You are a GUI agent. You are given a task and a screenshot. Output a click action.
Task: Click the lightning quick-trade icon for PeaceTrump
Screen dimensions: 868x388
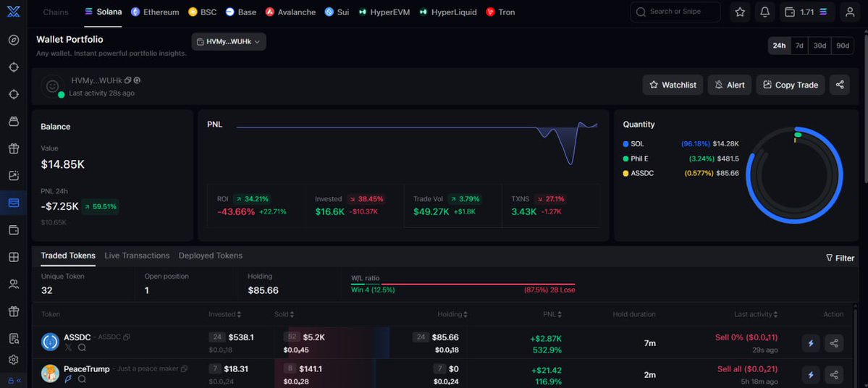pos(811,375)
